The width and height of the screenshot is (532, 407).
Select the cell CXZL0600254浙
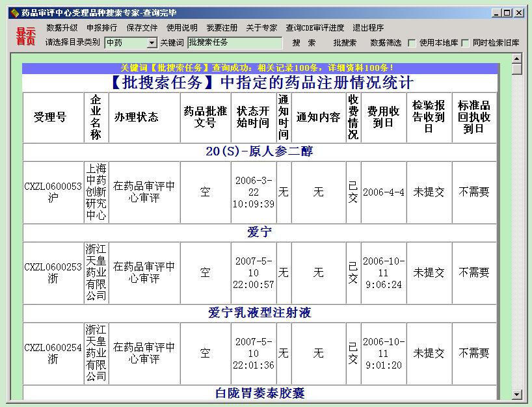(x=53, y=353)
